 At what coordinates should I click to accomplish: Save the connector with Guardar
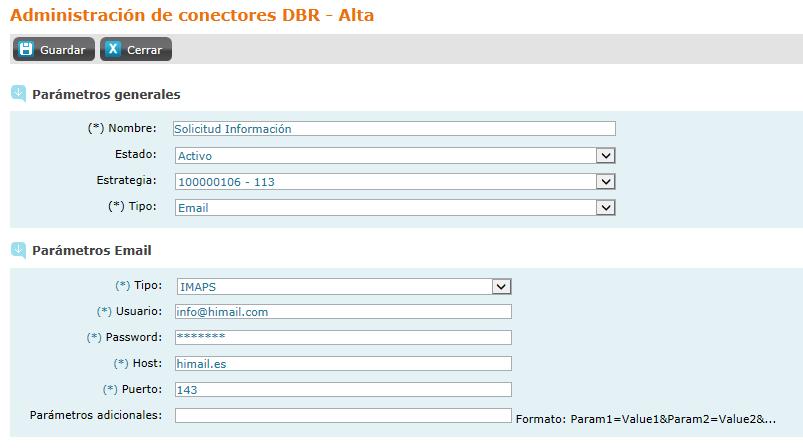[x=54, y=49]
